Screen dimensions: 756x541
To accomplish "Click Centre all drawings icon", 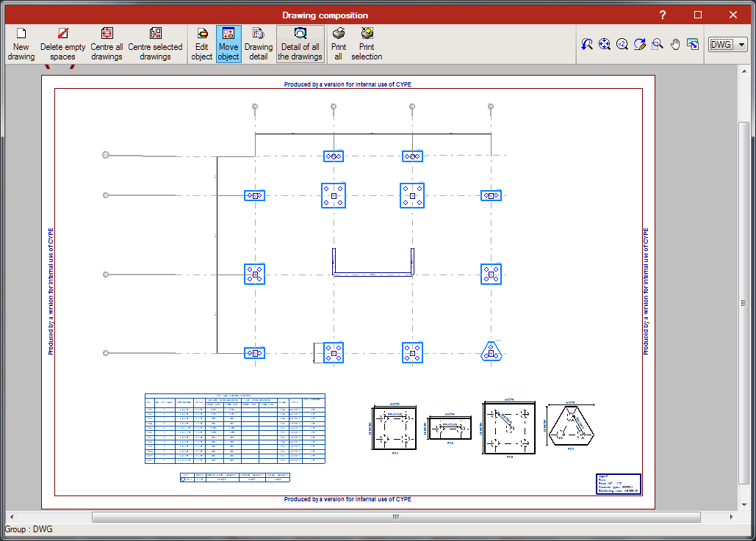I will tap(107, 43).
